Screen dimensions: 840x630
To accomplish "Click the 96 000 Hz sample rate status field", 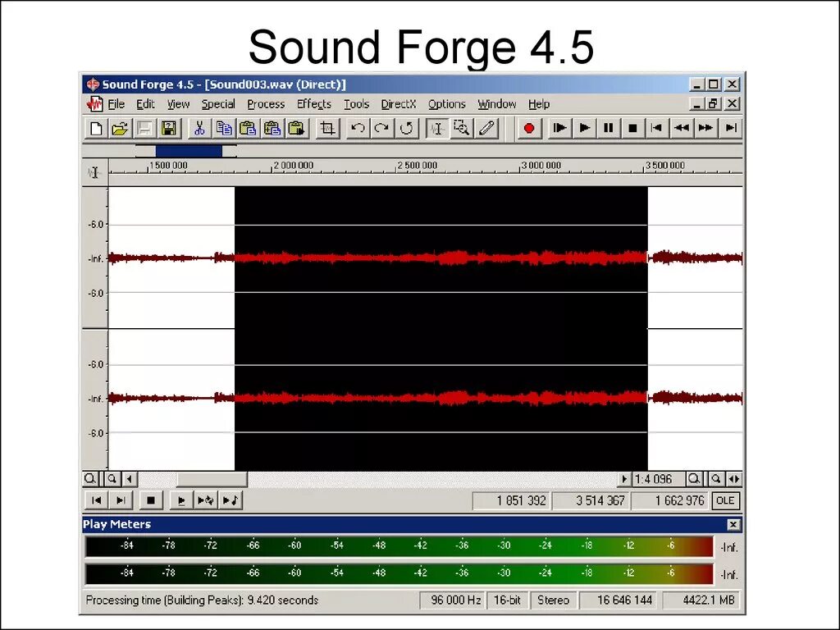I will click(x=452, y=600).
